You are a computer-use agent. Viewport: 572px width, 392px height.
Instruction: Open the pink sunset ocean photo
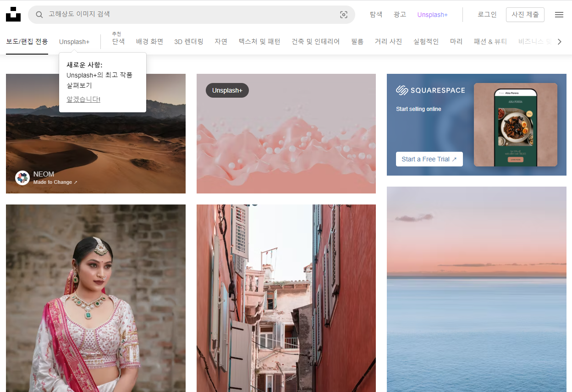coord(477,289)
